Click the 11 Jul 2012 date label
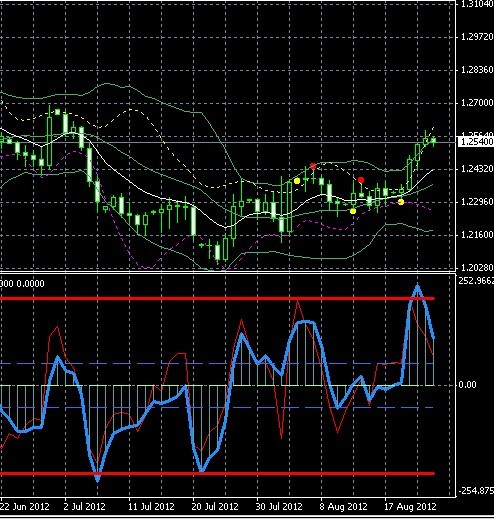Image resolution: width=494 pixels, height=519 pixels. click(151, 507)
